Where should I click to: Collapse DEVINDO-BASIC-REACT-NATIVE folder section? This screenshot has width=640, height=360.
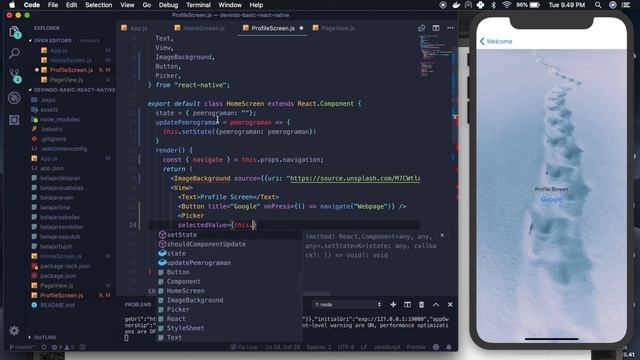coord(72,90)
